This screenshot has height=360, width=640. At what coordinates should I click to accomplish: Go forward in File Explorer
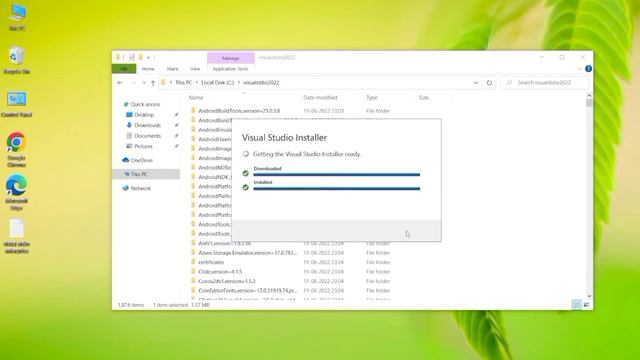point(133,82)
